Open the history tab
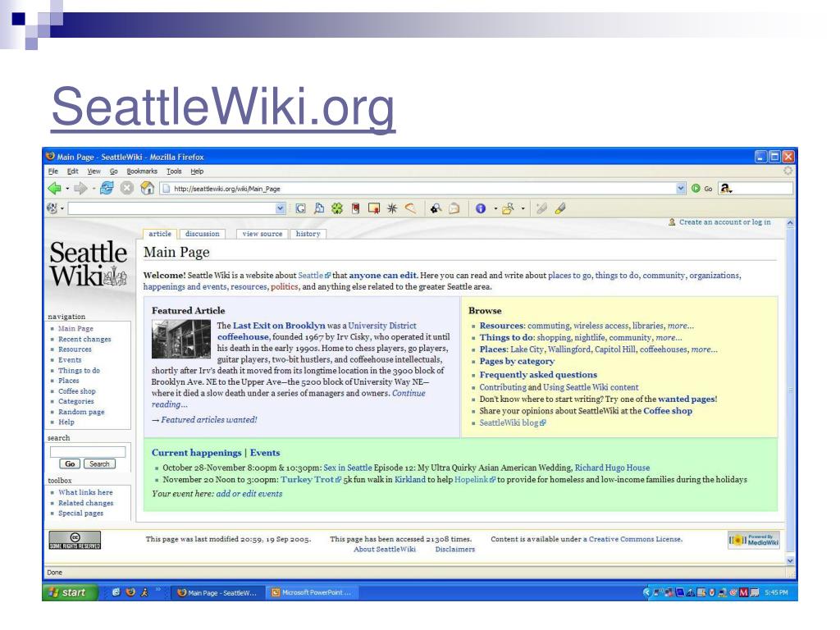 click(308, 234)
